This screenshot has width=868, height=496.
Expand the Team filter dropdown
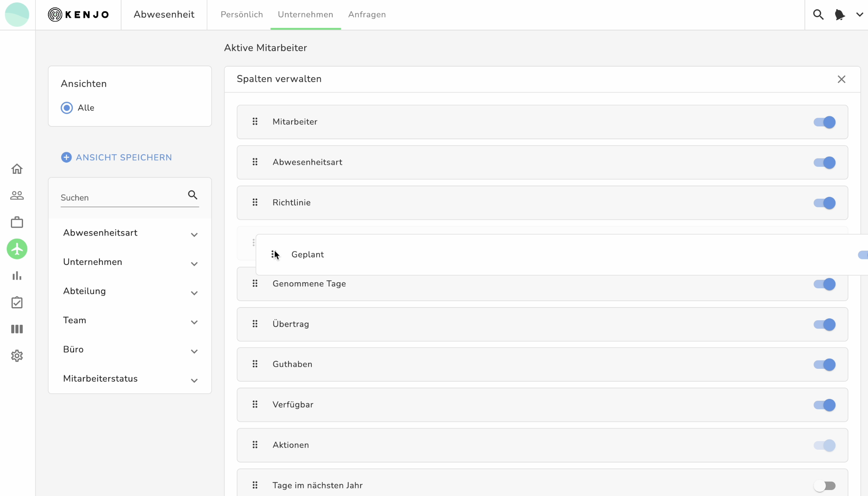click(194, 322)
